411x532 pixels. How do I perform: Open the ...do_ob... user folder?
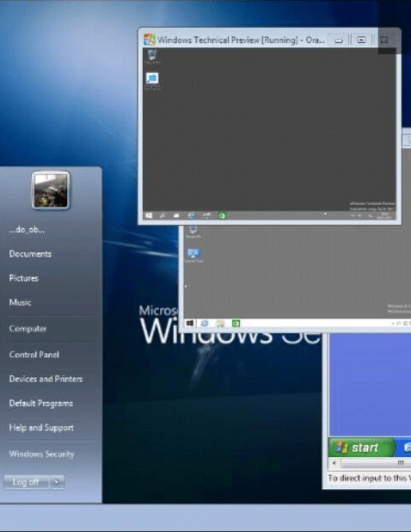pyautogui.click(x=27, y=230)
